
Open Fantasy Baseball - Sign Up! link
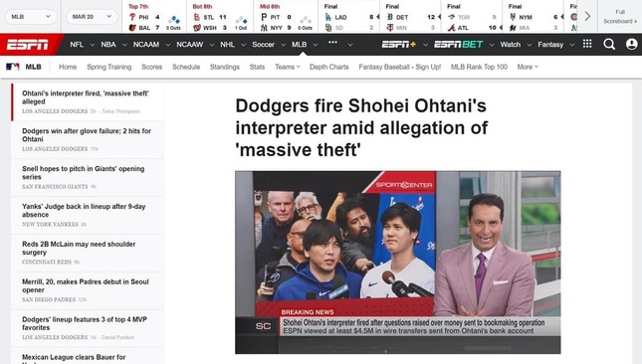click(400, 67)
